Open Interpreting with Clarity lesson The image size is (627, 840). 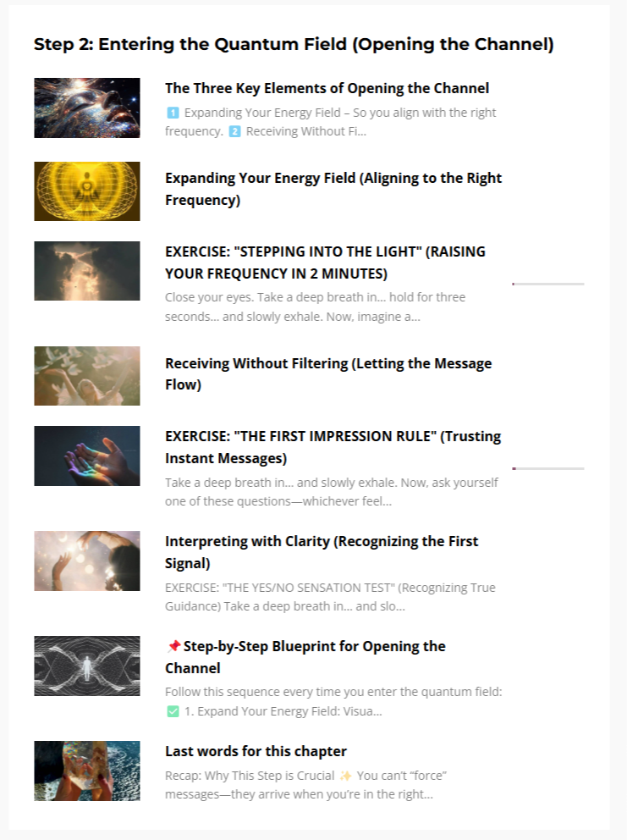coord(322,552)
